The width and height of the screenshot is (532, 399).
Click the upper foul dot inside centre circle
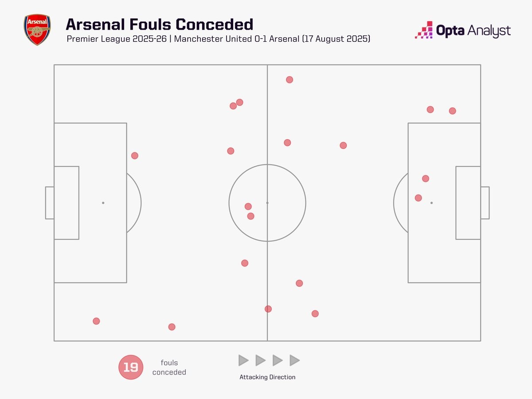[248, 207]
